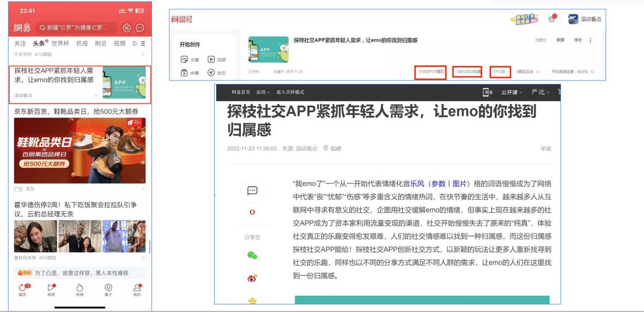Screen dimensions: 644x312
Task: Tap the 热榜 flame icon in bottom bar
Action: [x=80, y=287]
